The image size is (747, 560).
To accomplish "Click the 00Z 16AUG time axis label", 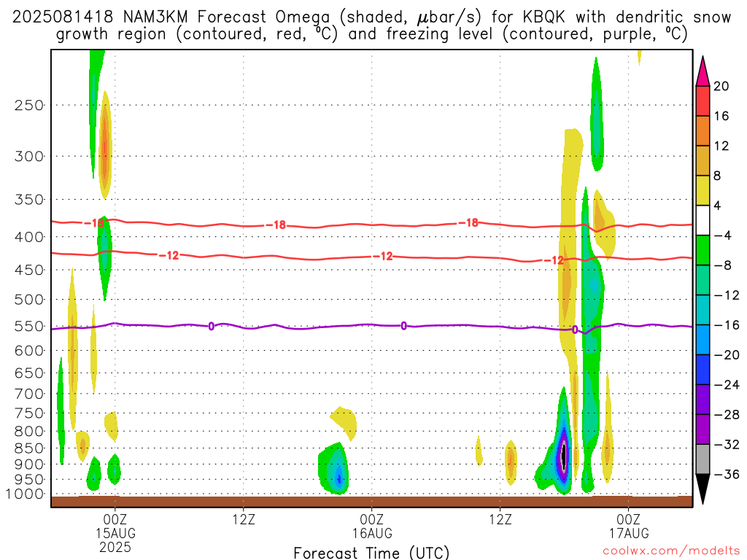I will [372, 526].
